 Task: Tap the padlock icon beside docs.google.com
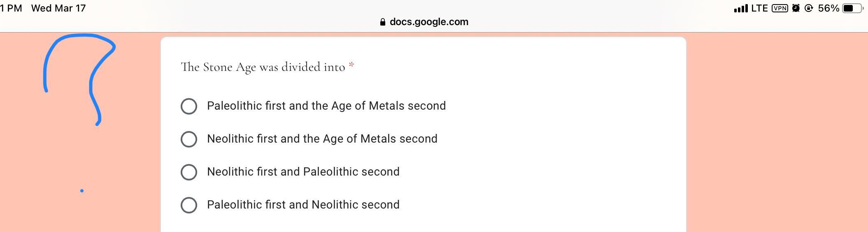(383, 22)
